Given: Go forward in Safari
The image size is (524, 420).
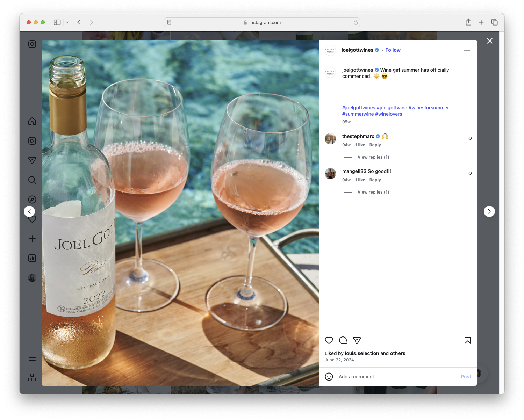Looking at the screenshot, I should (91, 22).
